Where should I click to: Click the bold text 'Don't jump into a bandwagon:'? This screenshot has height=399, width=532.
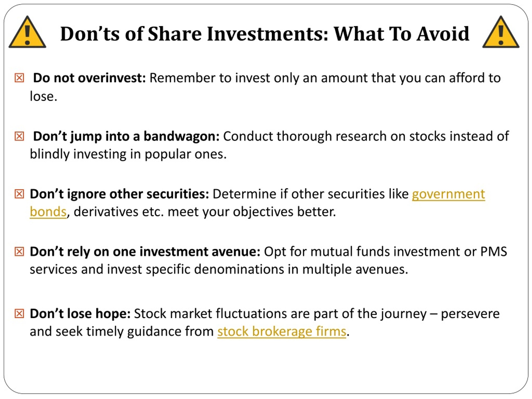[x=126, y=137]
